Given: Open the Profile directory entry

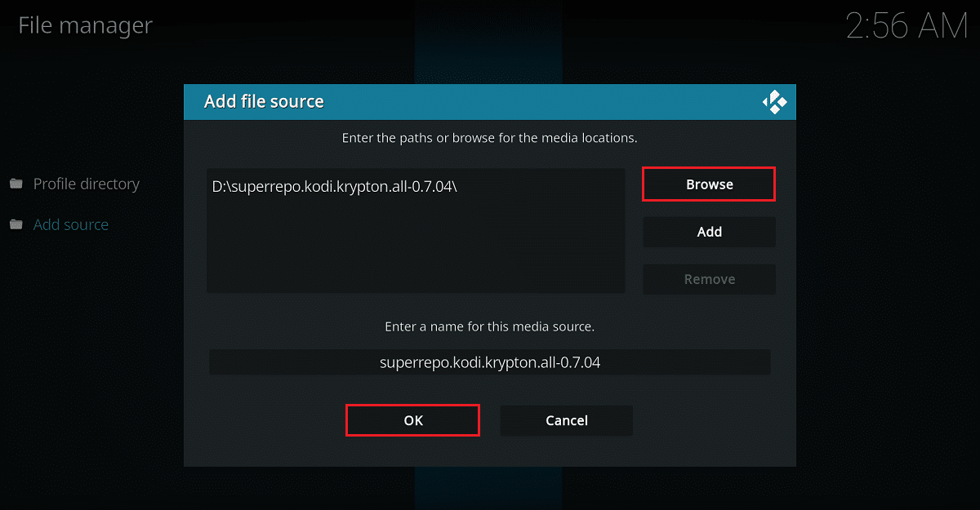Looking at the screenshot, I should pyautogui.click(x=86, y=184).
